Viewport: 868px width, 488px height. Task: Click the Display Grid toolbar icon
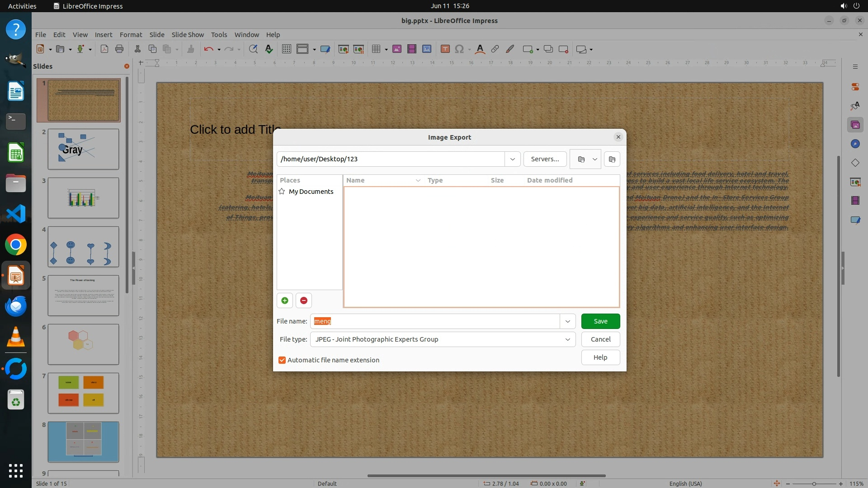click(286, 49)
